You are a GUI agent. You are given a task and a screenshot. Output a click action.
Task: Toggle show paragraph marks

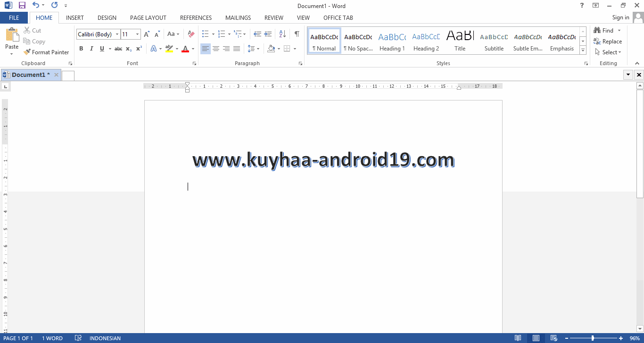point(297,34)
